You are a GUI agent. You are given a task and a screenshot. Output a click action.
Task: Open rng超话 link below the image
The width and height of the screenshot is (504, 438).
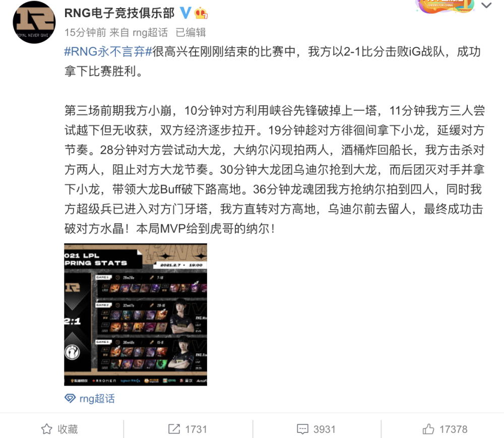pyautogui.click(x=97, y=399)
